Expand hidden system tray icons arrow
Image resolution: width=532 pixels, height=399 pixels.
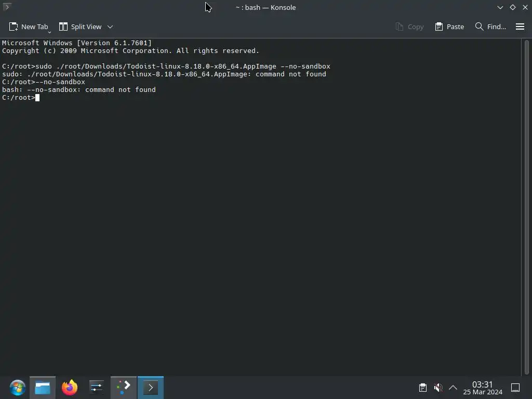pyautogui.click(x=453, y=388)
